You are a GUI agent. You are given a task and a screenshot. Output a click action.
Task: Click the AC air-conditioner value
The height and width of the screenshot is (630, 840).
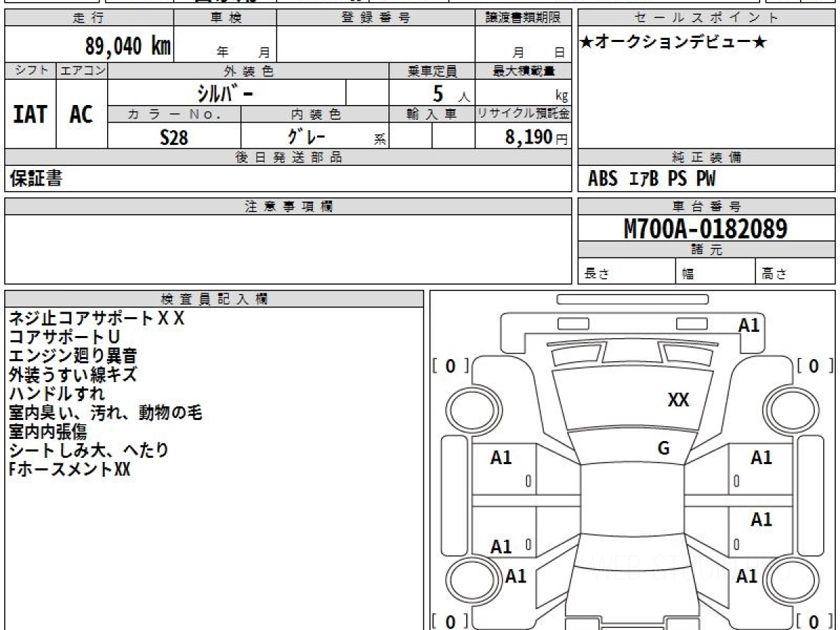point(81,114)
